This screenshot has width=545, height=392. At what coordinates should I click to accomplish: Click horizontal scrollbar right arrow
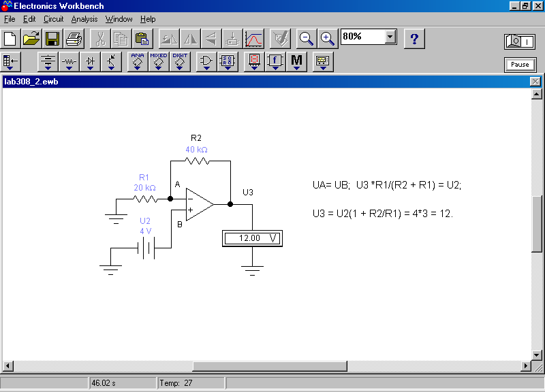click(x=526, y=365)
